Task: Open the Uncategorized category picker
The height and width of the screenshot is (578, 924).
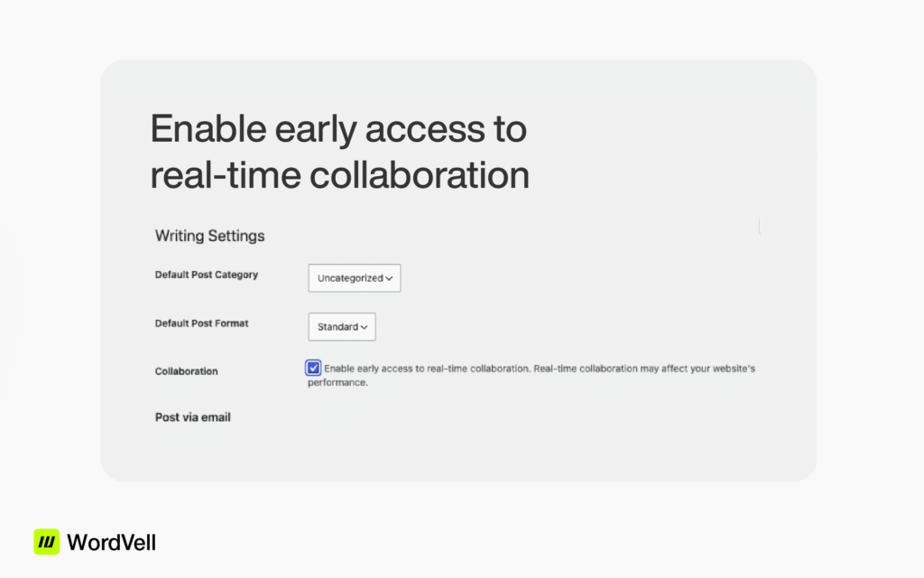Action: (x=354, y=278)
